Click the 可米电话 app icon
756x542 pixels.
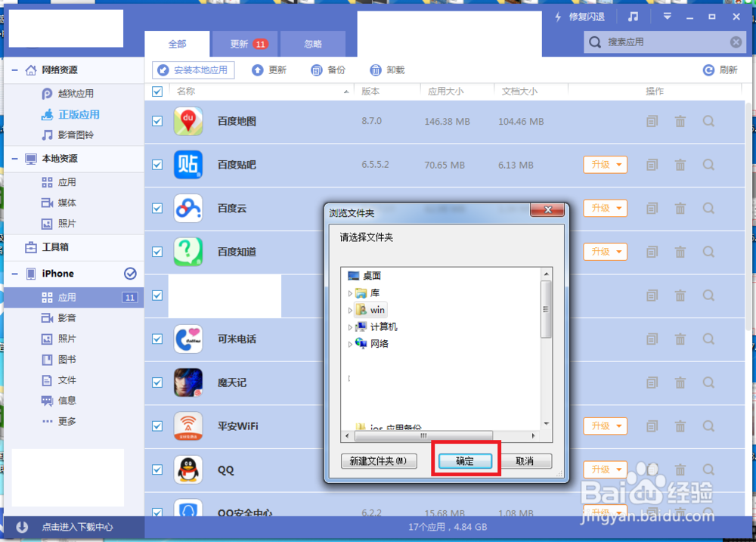pos(188,339)
